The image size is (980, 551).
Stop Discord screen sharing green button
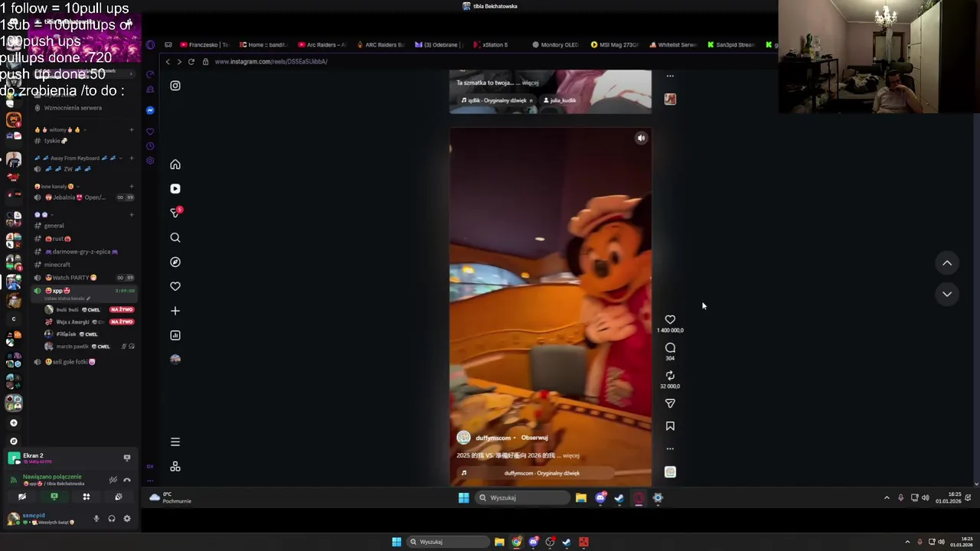click(x=54, y=497)
